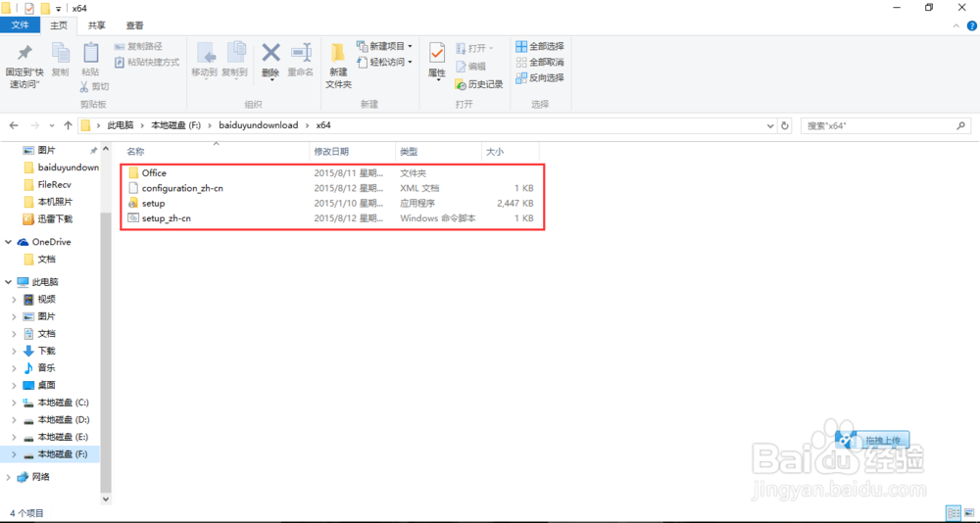Expand 本地磁盘 (C:) tree node

tap(15, 403)
